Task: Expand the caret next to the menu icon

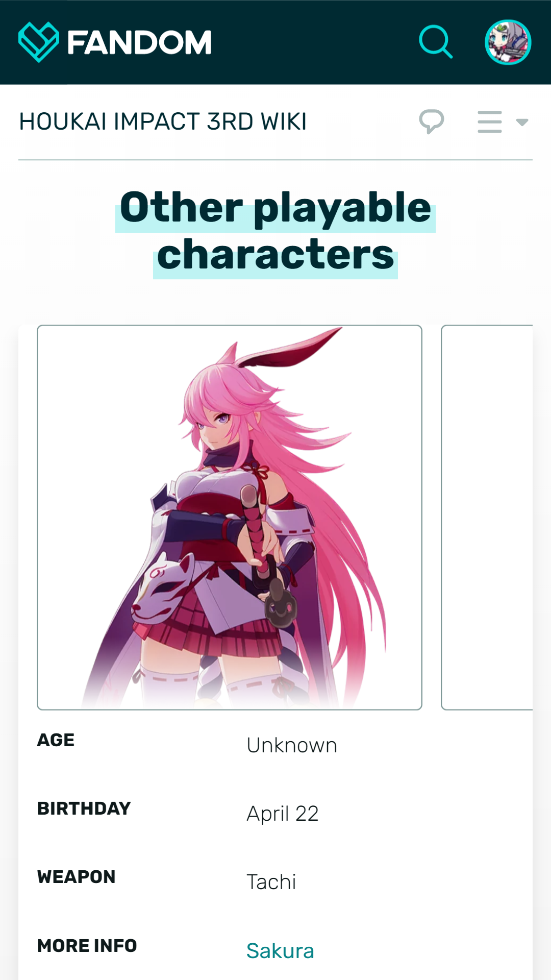Action: click(x=522, y=122)
